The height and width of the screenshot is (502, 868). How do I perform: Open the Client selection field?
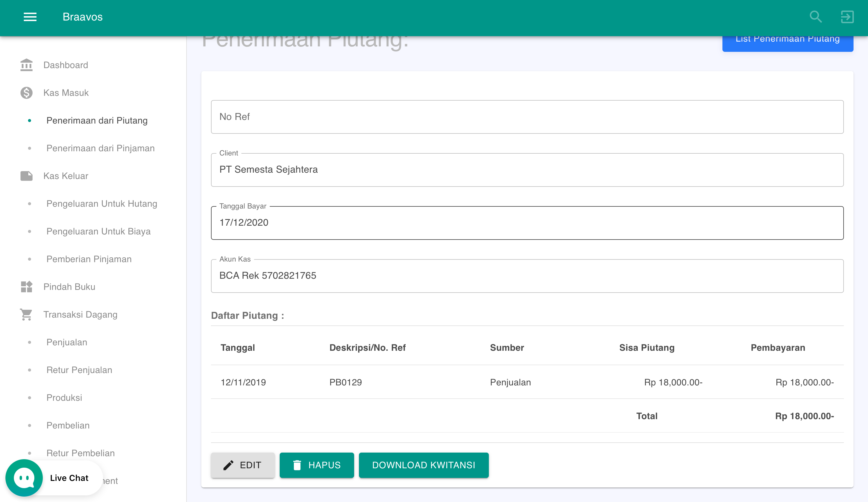[x=527, y=170]
